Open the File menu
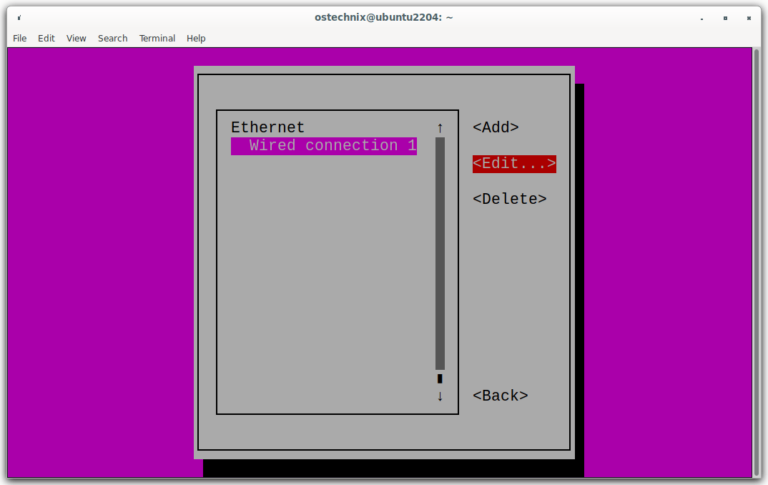This screenshot has width=768, height=485. click(19, 38)
